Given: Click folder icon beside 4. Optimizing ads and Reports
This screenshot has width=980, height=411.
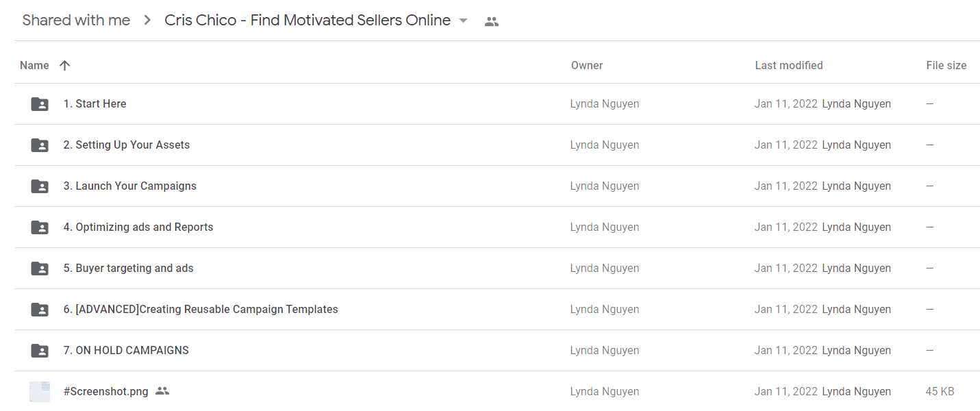Looking at the screenshot, I should click(40, 227).
